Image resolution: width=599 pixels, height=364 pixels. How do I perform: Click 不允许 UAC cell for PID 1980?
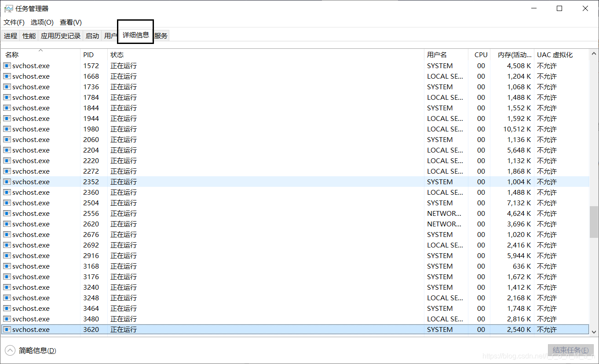(547, 129)
